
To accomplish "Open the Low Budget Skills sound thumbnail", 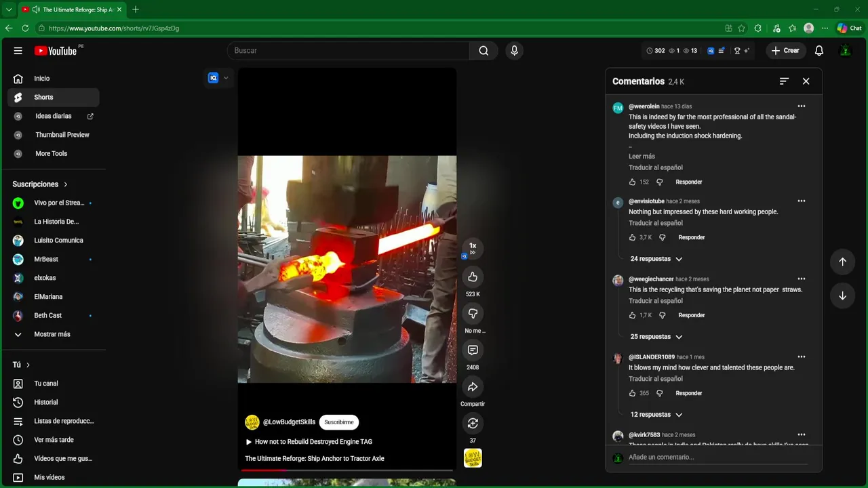I will point(473,458).
